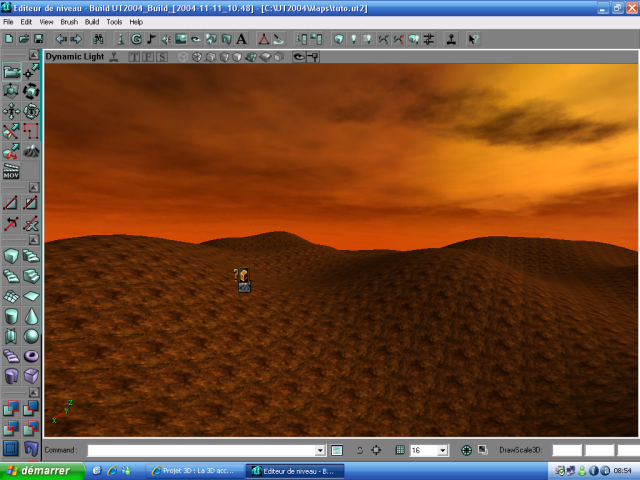The height and width of the screenshot is (480, 640).
Task: Switch viewport to Front view (F)
Action: pos(148,57)
